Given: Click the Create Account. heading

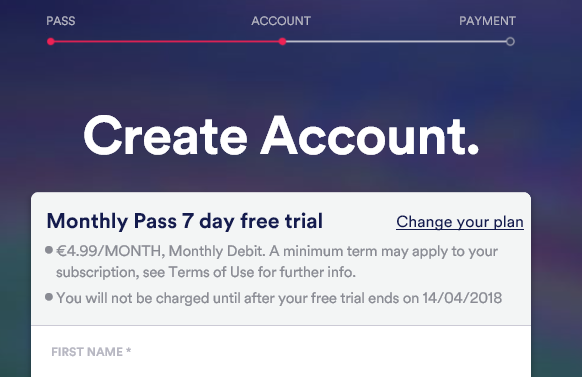Looking at the screenshot, I should 281,136.
